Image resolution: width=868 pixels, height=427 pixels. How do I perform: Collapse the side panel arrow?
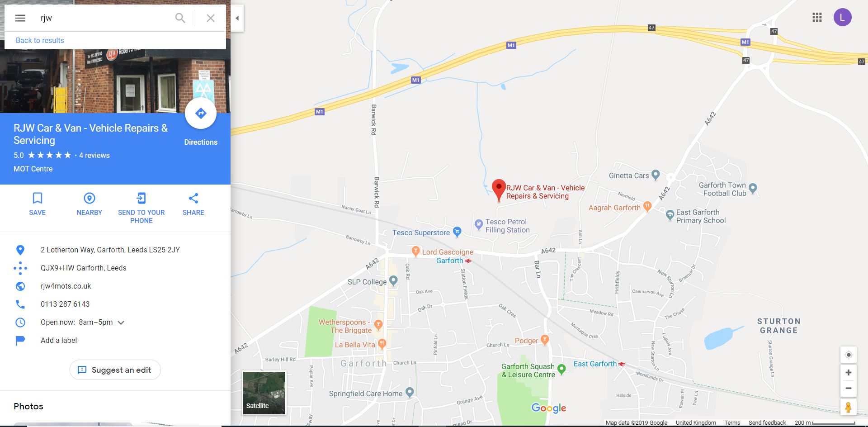[x=237, y=18]
